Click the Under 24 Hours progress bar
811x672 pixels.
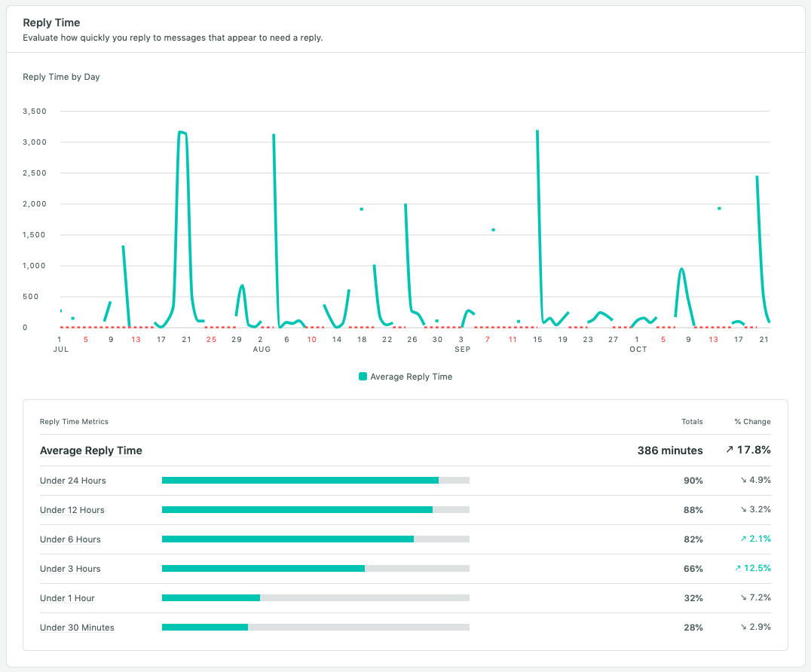point(315,481)
